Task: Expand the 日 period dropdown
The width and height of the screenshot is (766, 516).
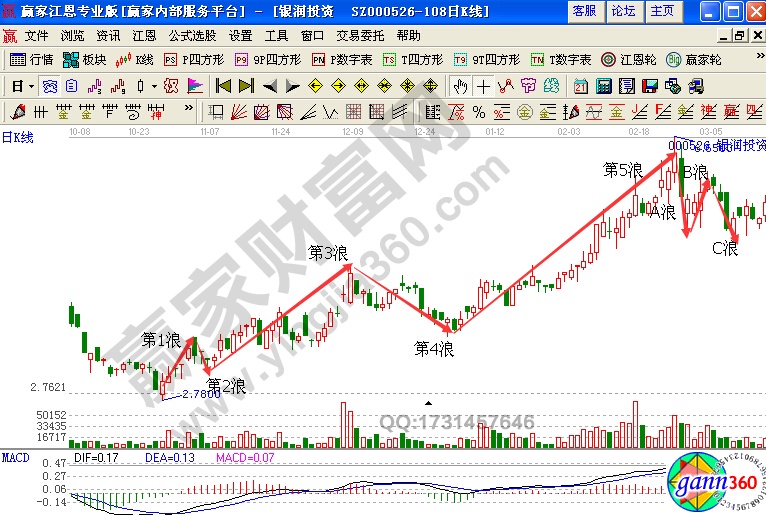Action: [x=22, y=86]
